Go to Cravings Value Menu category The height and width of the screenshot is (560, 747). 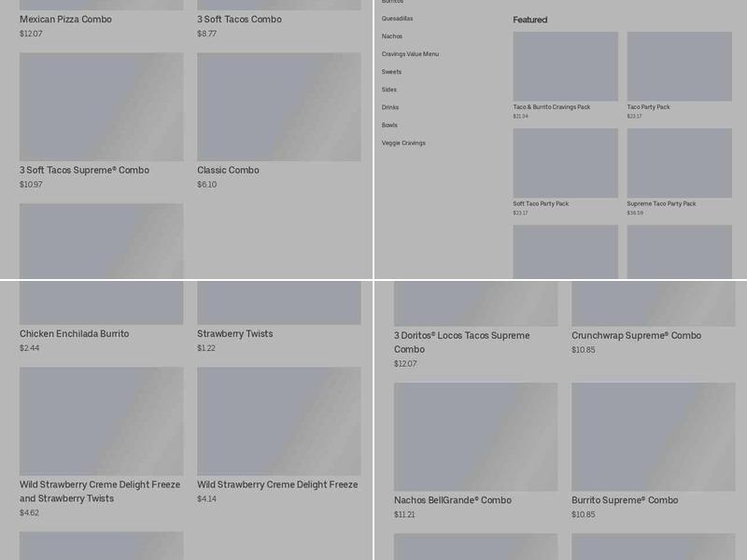410,54
